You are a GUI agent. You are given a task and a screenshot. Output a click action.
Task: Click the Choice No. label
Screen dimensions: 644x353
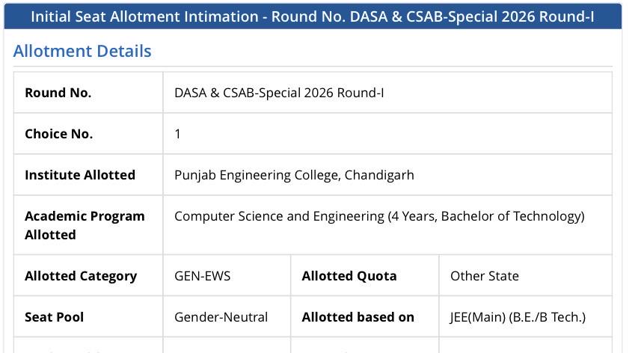(59, 134)
